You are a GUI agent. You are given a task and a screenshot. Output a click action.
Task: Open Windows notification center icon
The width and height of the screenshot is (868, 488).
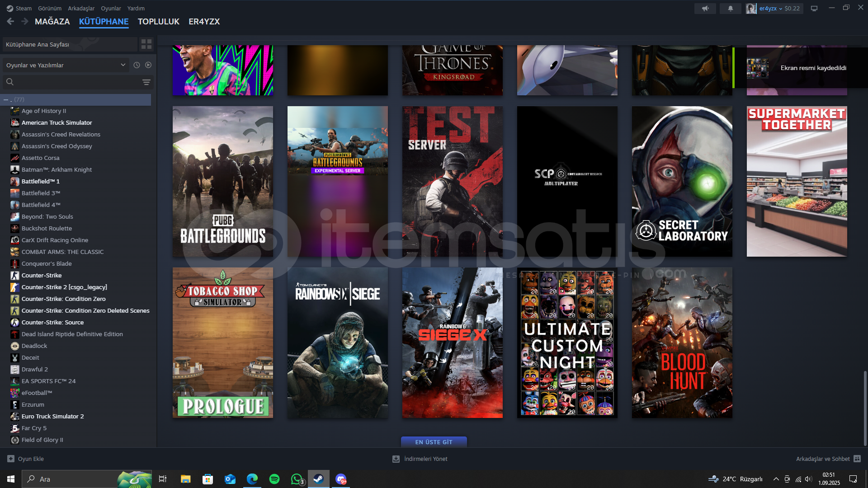(x=853, y=479)
